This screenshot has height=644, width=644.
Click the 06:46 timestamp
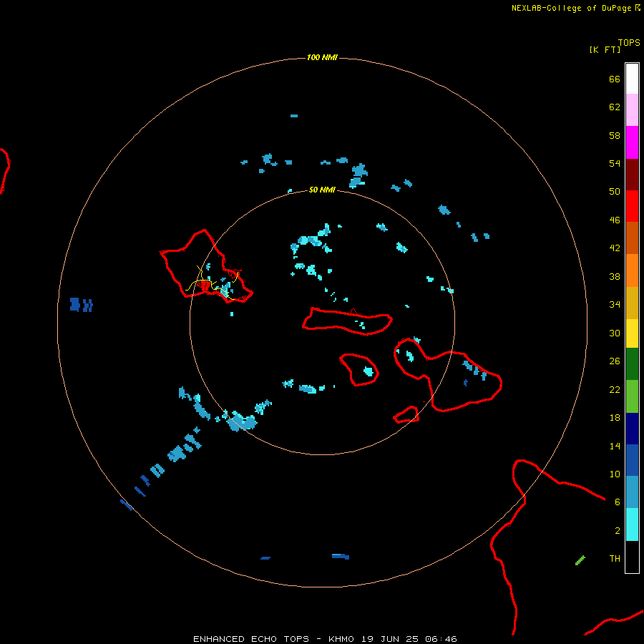coord(441,639)
